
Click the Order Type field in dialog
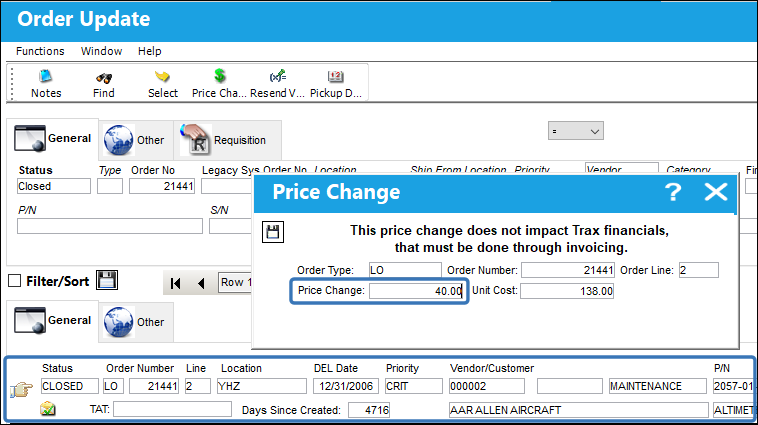tap(405, 270)
